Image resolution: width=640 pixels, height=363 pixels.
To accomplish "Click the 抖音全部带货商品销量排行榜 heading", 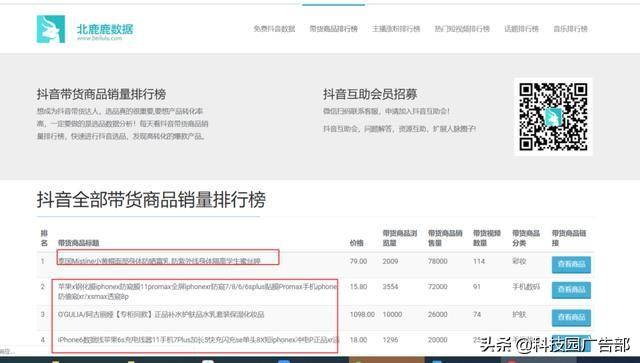I will point(151,200).
